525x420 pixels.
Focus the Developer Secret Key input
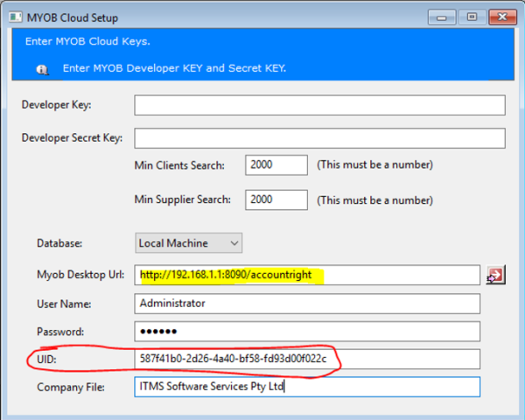[x=319, y=138]
